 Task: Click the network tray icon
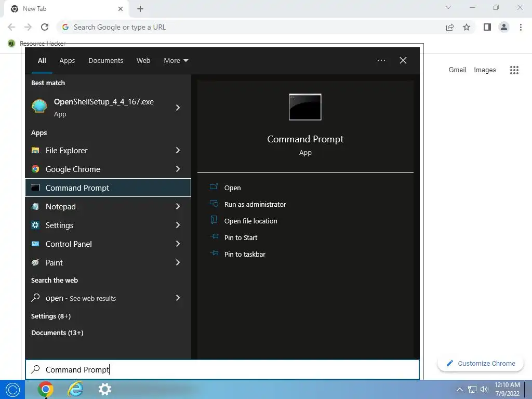click(x=472, y=390)
